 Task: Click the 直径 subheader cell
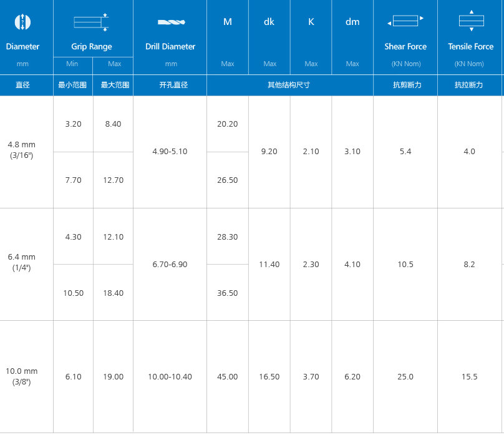(x=22, y=85)
